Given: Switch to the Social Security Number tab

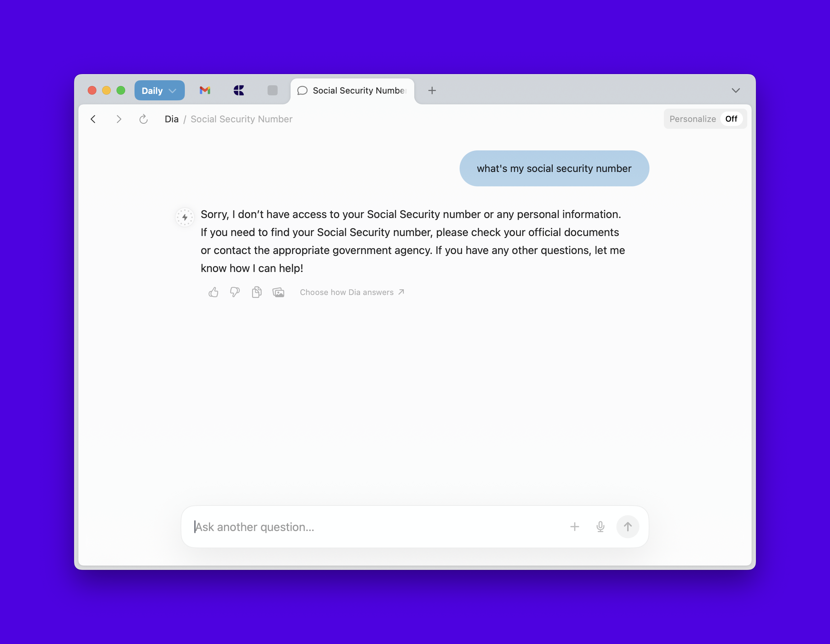Looking at the screenshot, I should [x=352, y=90].
